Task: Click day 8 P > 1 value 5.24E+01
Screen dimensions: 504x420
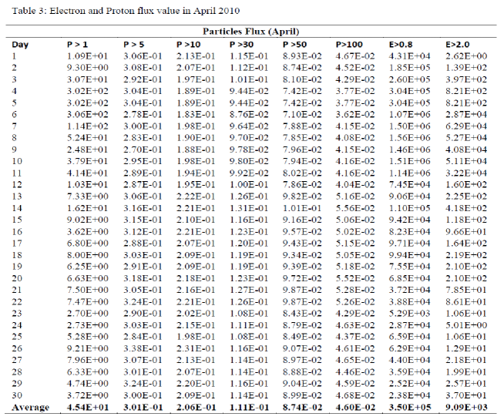Action: (87, 138)
